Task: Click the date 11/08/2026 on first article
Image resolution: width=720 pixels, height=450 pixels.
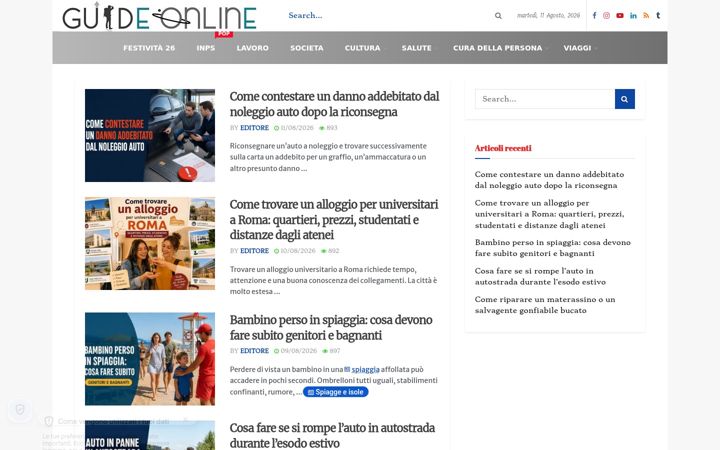Action: point(294,128)
